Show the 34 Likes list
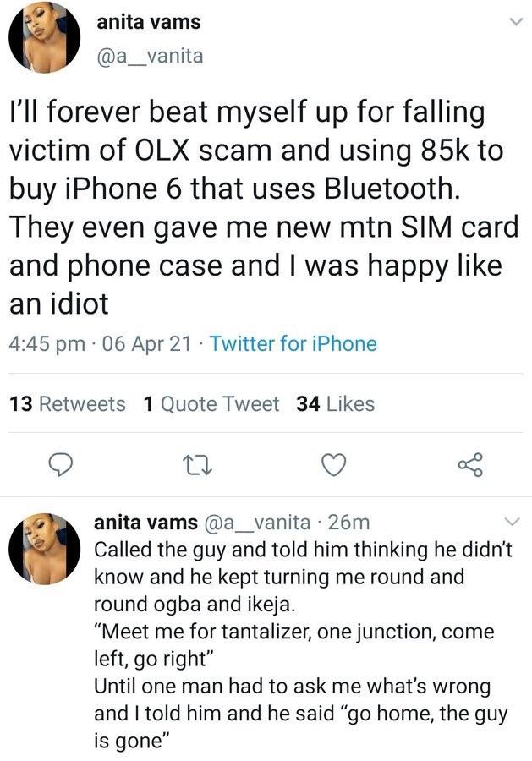Viewport: 532px width, 761px height. coord(336,404)
